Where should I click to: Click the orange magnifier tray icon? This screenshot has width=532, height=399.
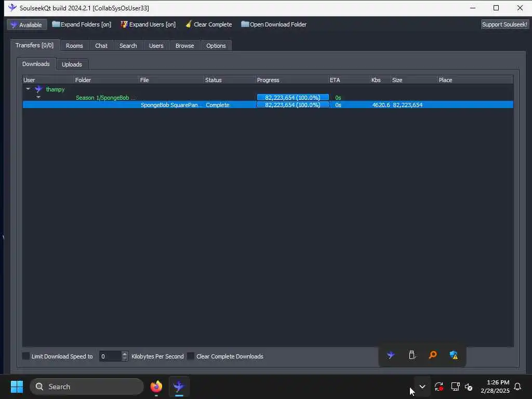click(x=433, y=355)
